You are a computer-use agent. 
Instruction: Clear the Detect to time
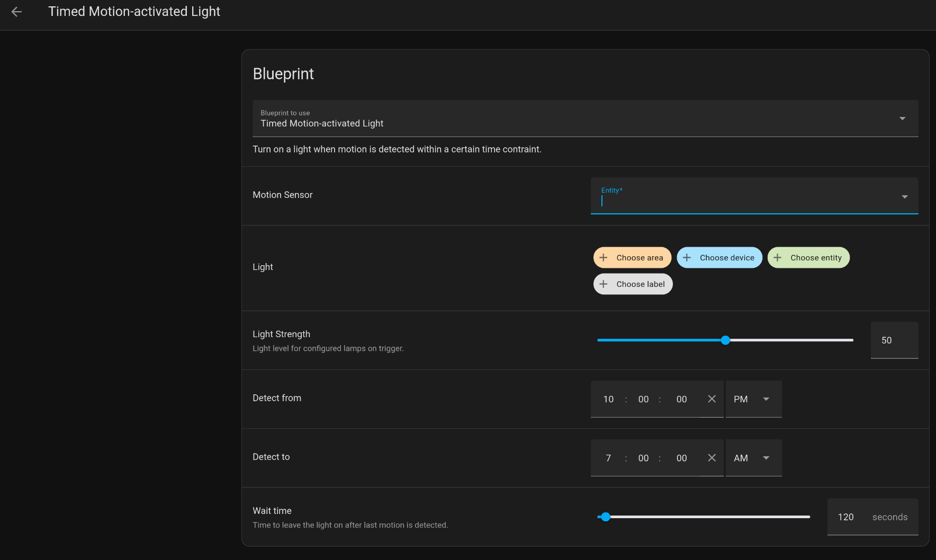(x=712, y=458)
